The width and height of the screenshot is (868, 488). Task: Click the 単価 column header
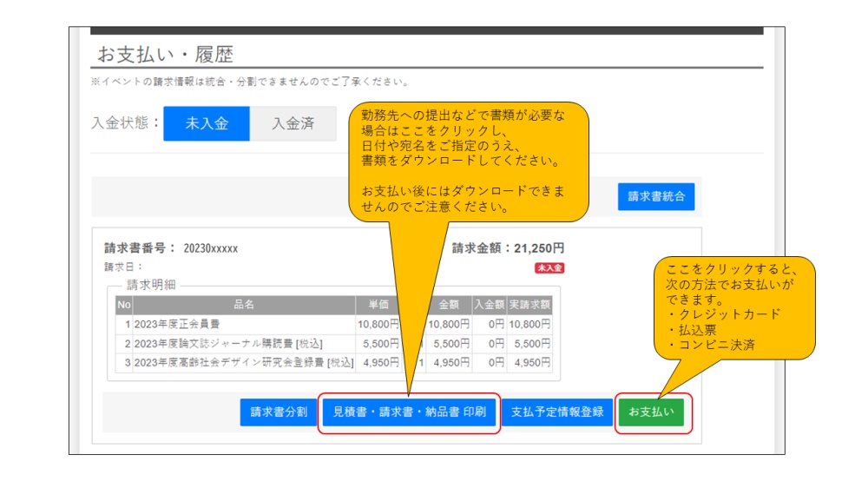pos(377,305)
